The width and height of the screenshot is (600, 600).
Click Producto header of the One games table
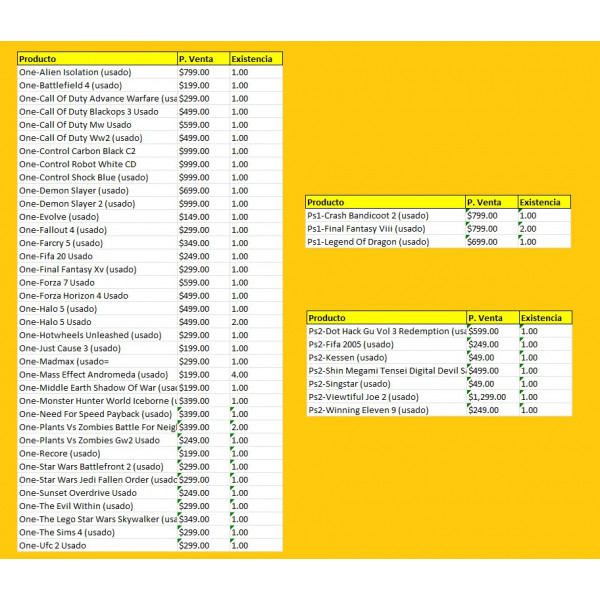(97, 59)
